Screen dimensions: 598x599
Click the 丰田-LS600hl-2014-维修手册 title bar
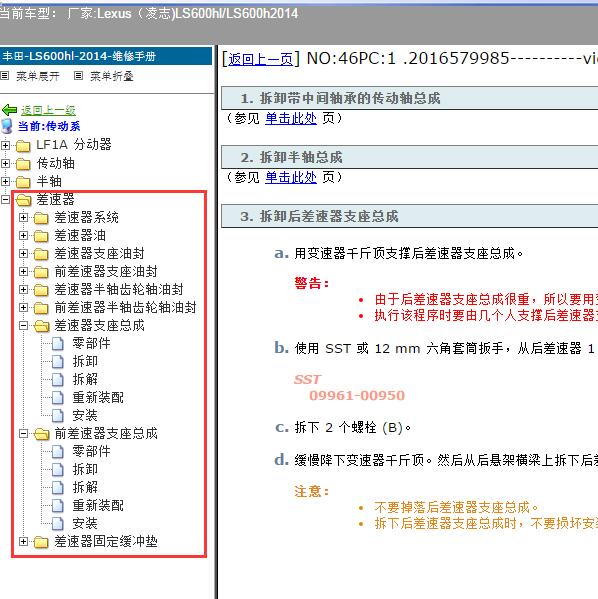[106, 56]
